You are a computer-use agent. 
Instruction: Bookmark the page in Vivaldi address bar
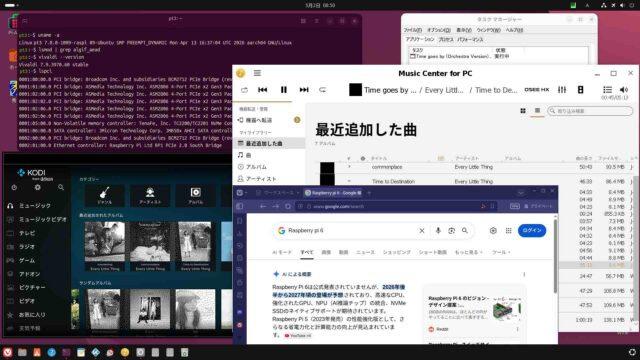click(x=493, y=207)
